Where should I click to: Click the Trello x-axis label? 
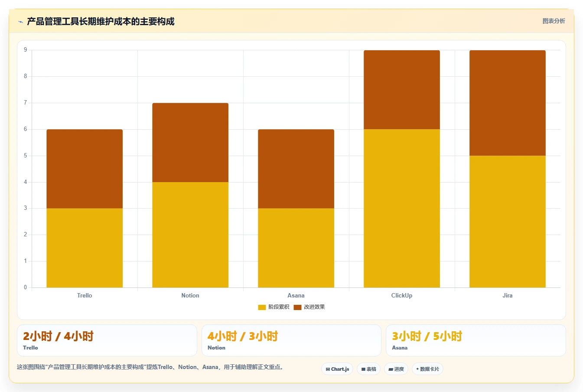pyautogui.click(x=85, y=295)
